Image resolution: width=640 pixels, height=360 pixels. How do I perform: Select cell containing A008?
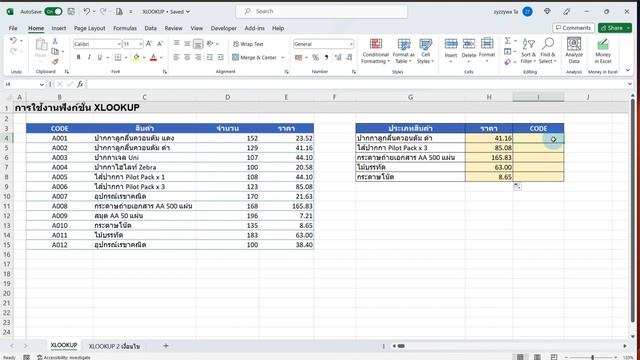tap(60, 206)
